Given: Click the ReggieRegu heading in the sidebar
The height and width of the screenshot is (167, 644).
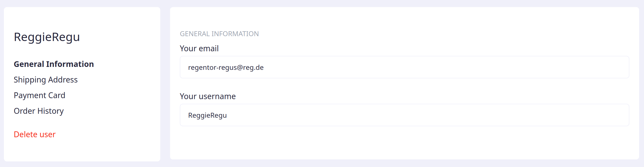Looking at the screenshot, I should click(x=47, y=37).
